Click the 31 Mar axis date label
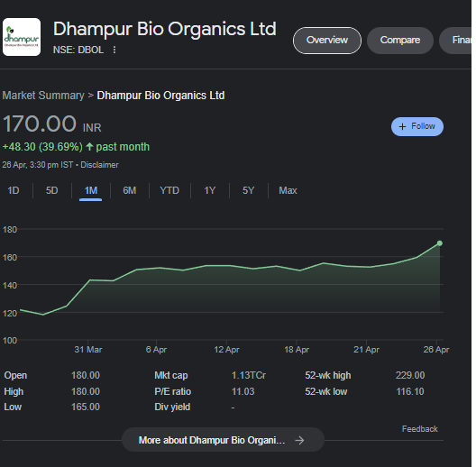 click(x=88, y=350)
